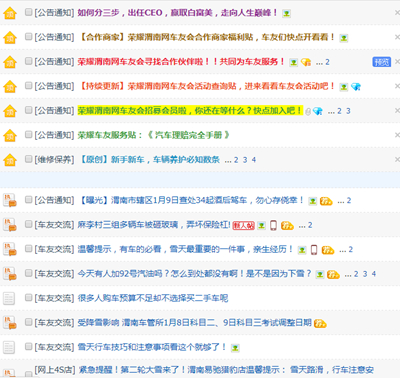
Task: Tick the checkbox beside 汽车理赔完全手册 thread
Action: (x=28, y=134)
